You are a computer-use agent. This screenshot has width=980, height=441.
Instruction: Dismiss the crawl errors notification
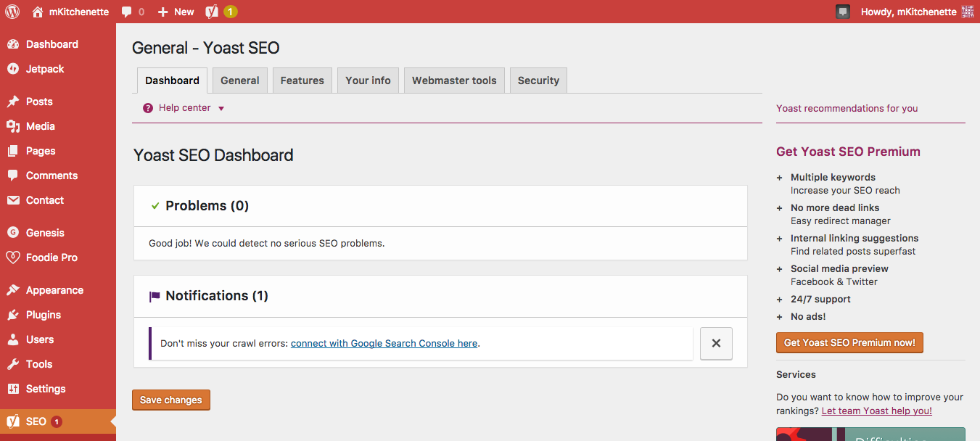(716, 344)
